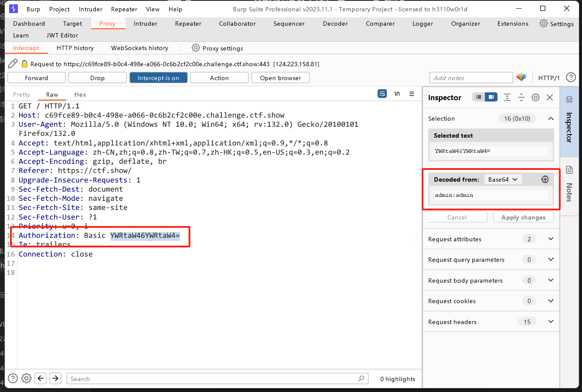
Task: Switch Inspector to side-by-side layout icon
Action: (x=491, y=97)
